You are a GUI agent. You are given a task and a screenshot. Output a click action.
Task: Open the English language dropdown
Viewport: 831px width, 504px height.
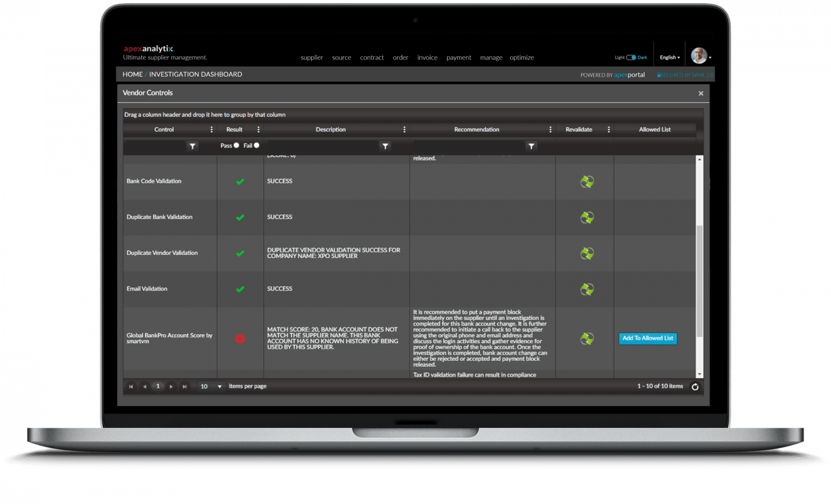tap(669, 57)
